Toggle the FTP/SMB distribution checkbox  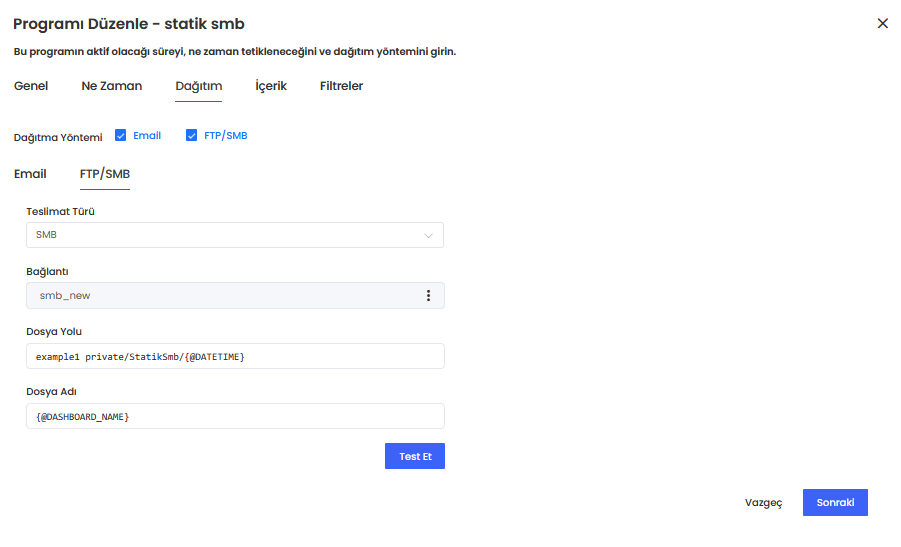[192, 136]
